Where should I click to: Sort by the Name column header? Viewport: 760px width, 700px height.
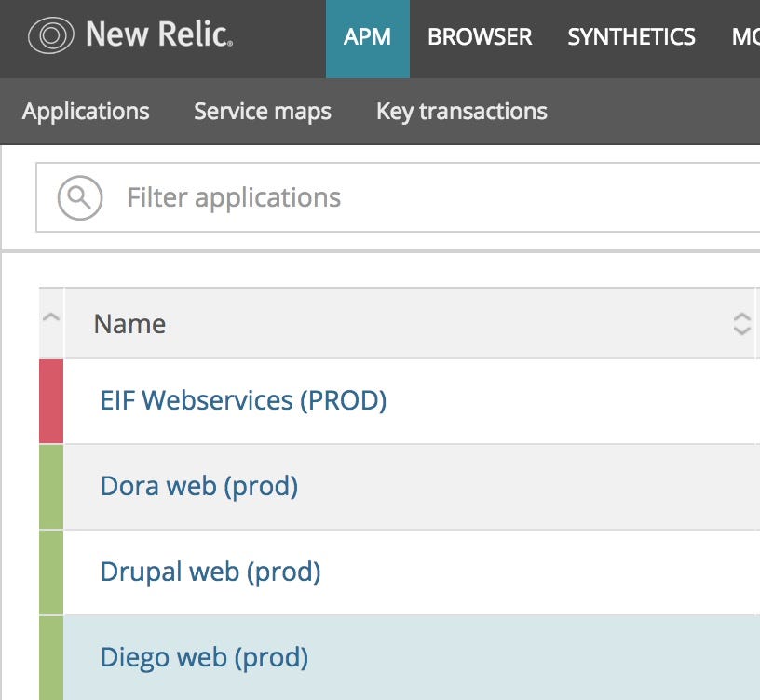[129, 324]
